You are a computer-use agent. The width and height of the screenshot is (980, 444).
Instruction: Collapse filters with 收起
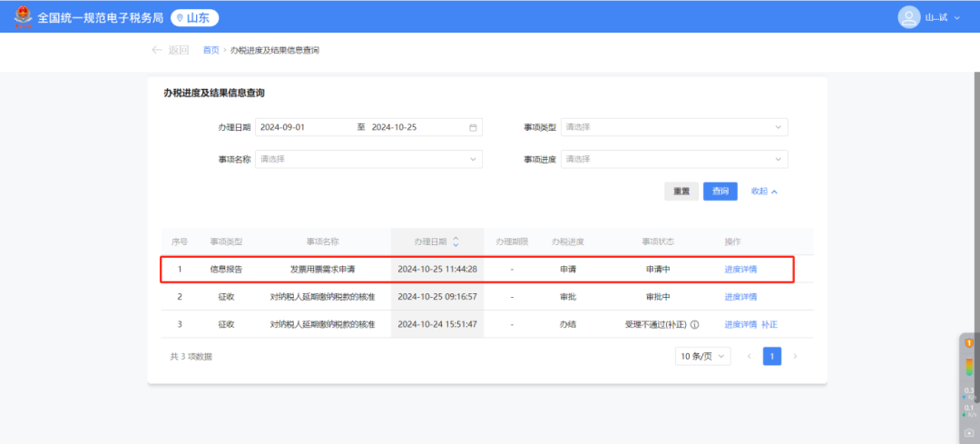(764, 192)
